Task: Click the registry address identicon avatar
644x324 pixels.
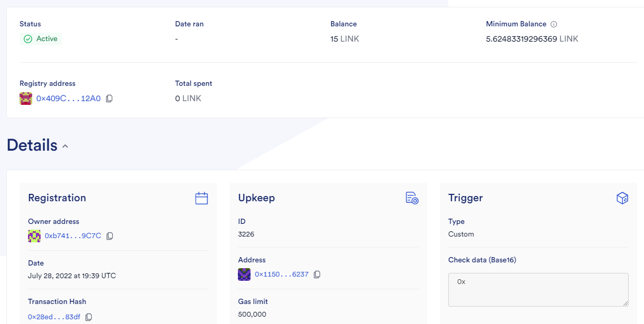Action: (x=26, y=99)
